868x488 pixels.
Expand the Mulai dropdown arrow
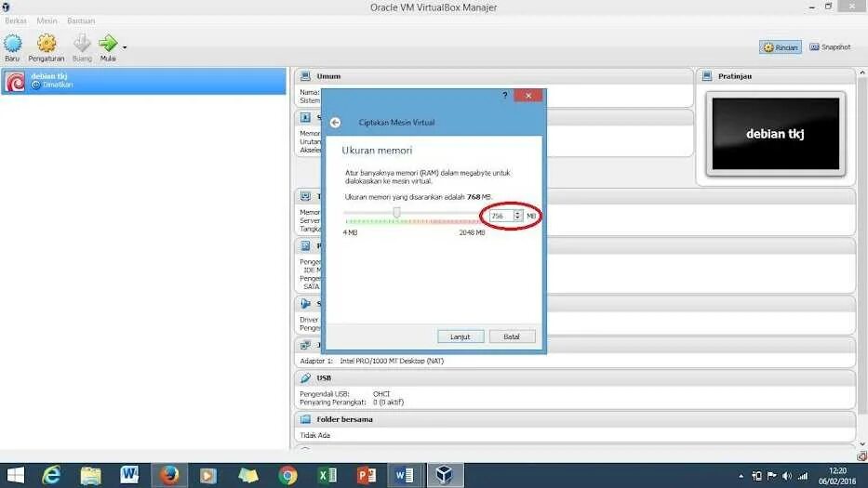click(x=125, y=47)
